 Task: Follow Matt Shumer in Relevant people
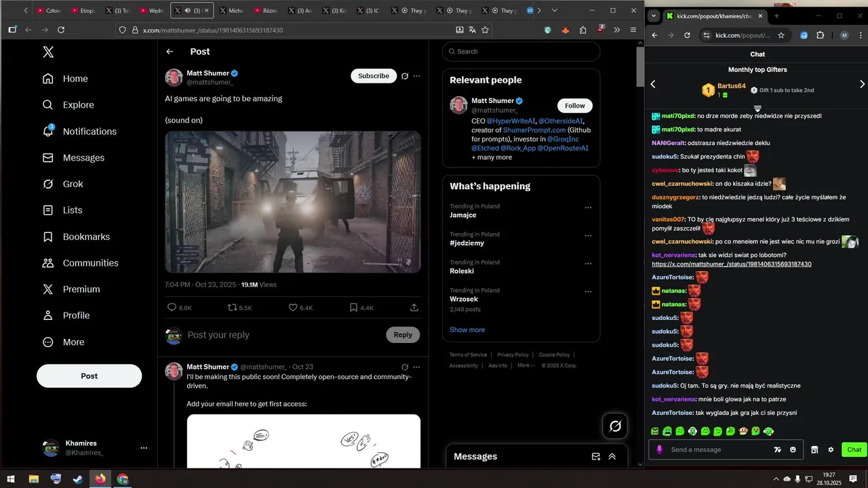pyautogui.click(x=575, y=106)
